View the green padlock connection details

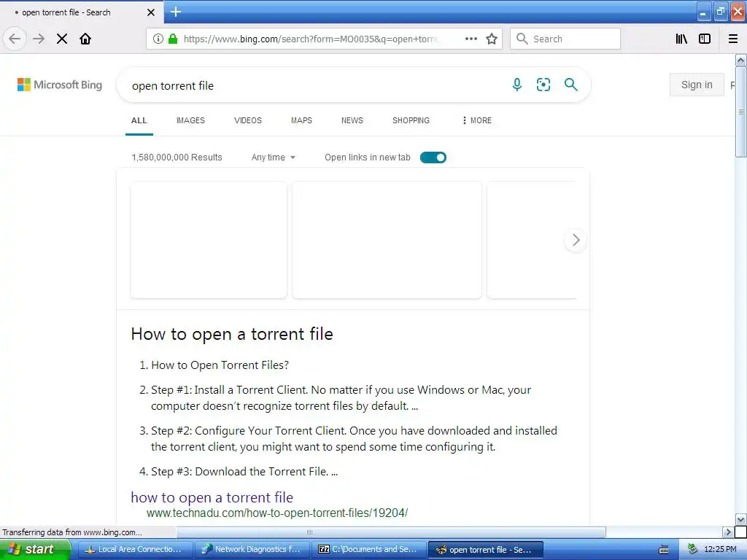click(173, 39)
